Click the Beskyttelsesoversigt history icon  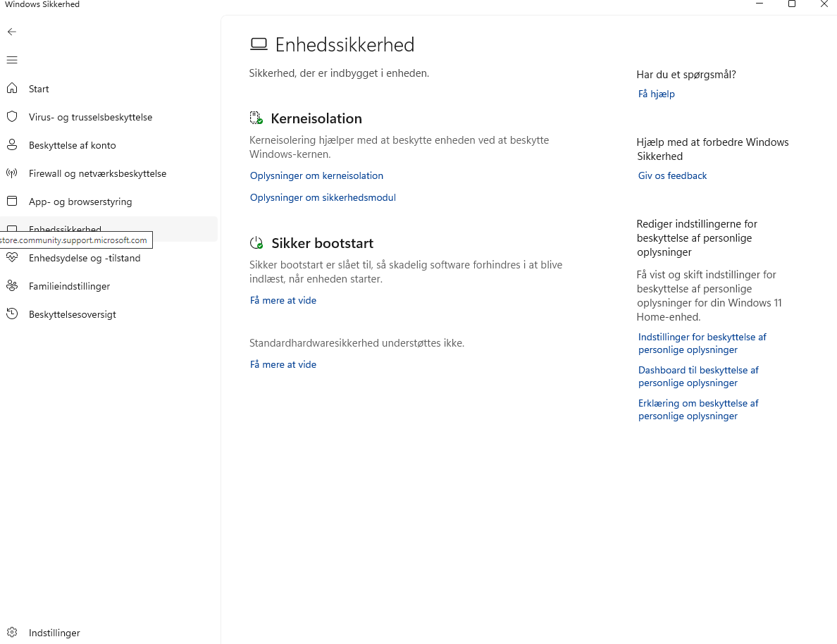coord(12,314)
